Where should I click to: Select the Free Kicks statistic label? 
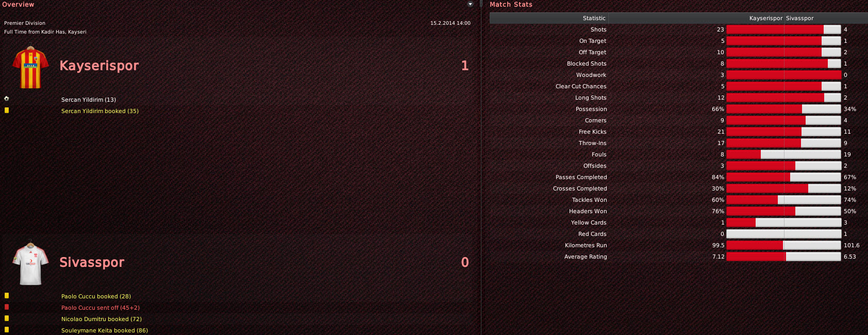click(593, 132)
